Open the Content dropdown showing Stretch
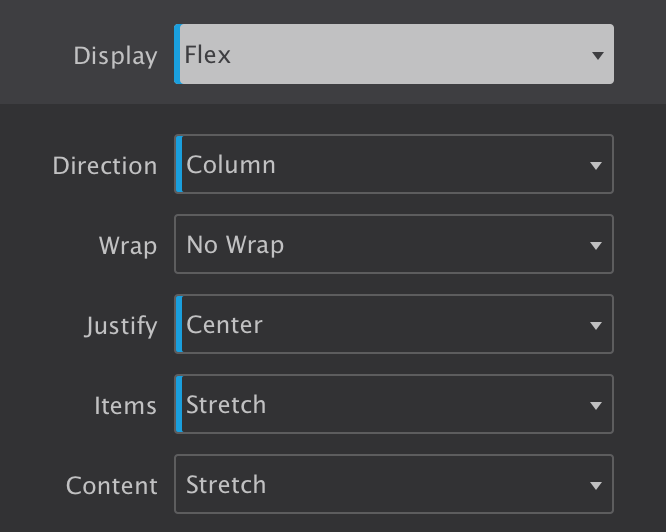666x532 pixels. pos(394,485)
